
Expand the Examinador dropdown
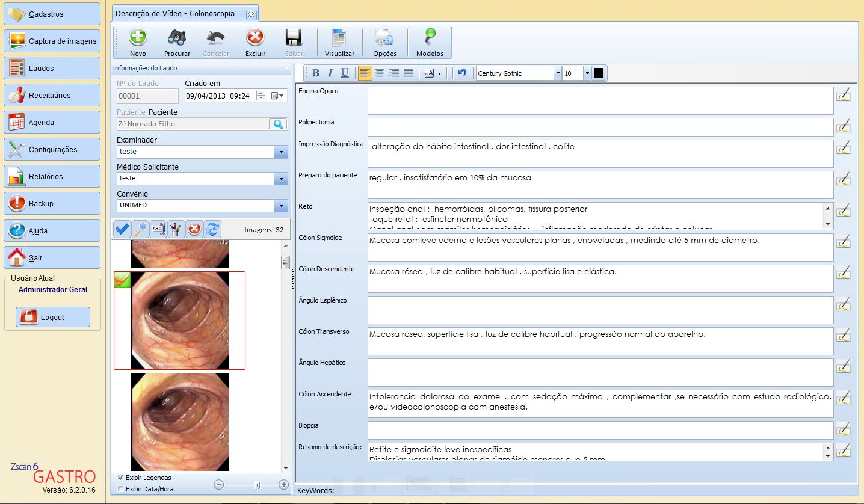[280, 152]
